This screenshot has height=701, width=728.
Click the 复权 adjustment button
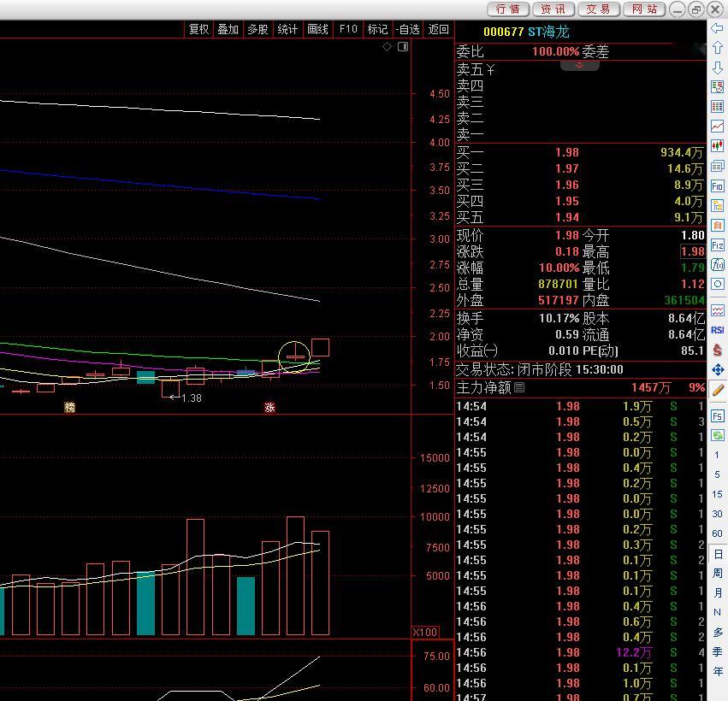198,29
